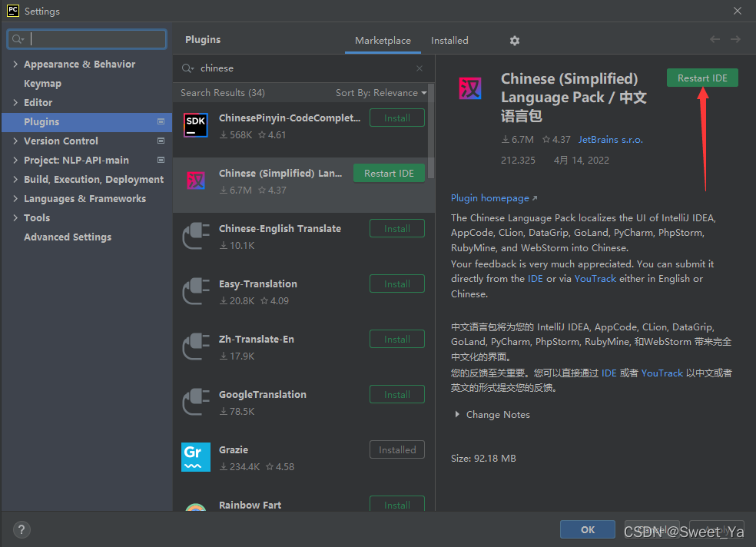Select GoogleTranslation plugin name
The image size is (756, 547).
tap(263, 394)
